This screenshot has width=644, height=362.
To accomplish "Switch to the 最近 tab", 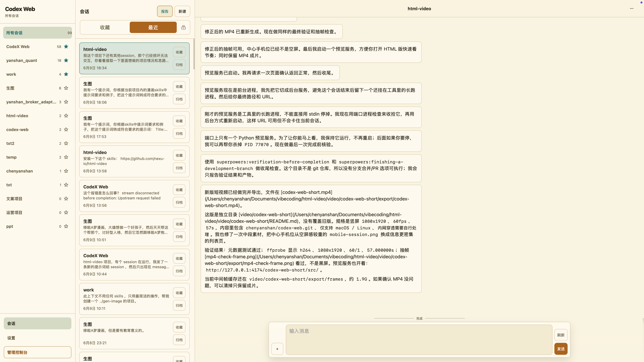I will pos(153,27).
